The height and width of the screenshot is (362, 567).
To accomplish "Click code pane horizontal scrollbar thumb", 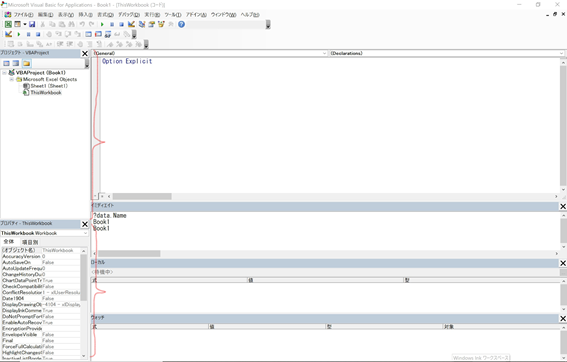I will tap(142, 196).
